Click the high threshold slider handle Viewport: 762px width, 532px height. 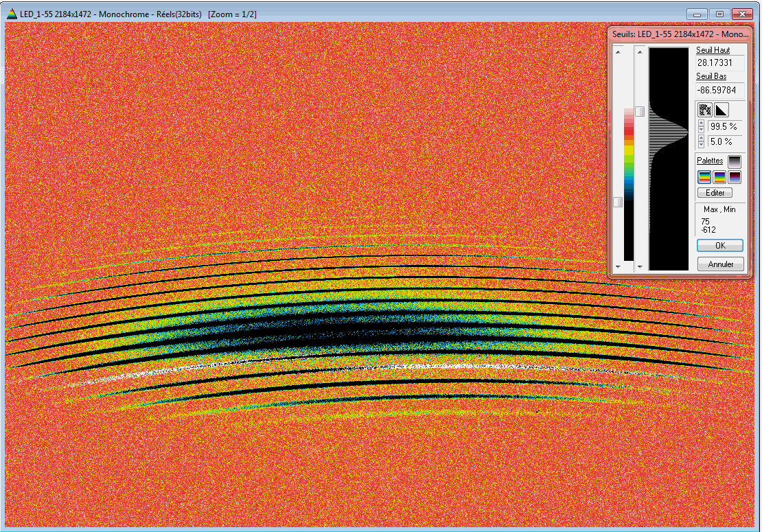click(640, 111)
